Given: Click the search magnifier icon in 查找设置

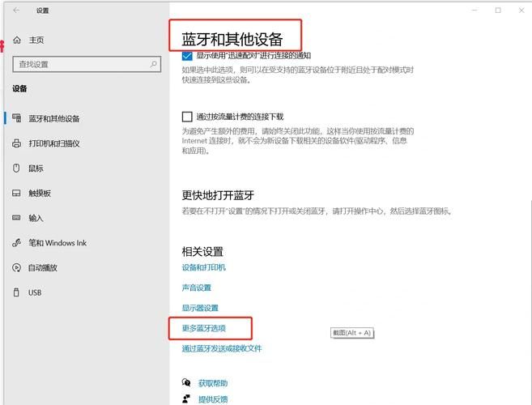Looking at the screenshot, I should pos(153,64).
